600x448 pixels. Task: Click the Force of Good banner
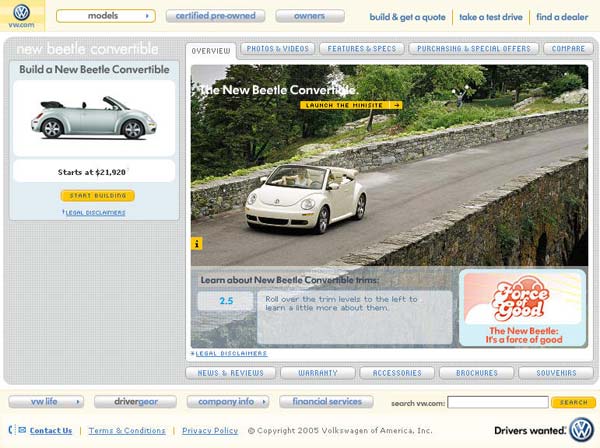pyautogui.click(x=523, y=308)
